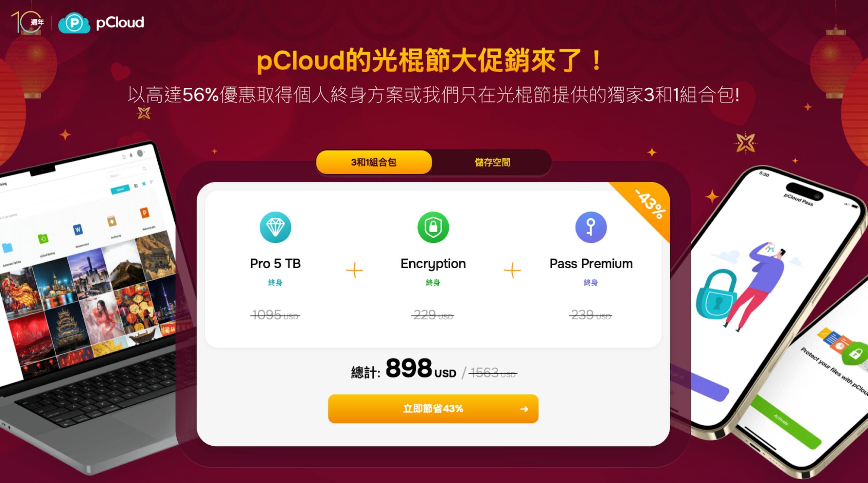The image size is (868, 483).
Task: Click the 10週年 anniversary badge
Action: click(x=27, y=22)
